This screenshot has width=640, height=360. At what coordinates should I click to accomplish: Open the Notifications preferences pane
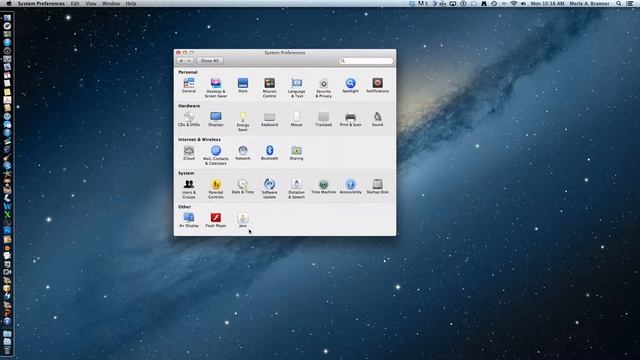pos(377,86)
